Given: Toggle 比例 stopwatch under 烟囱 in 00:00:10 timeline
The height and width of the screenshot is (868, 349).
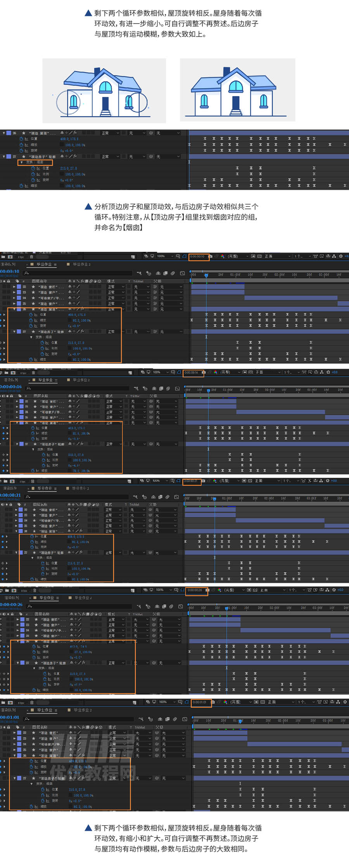Looking at the screenshot, I should 42,348.
